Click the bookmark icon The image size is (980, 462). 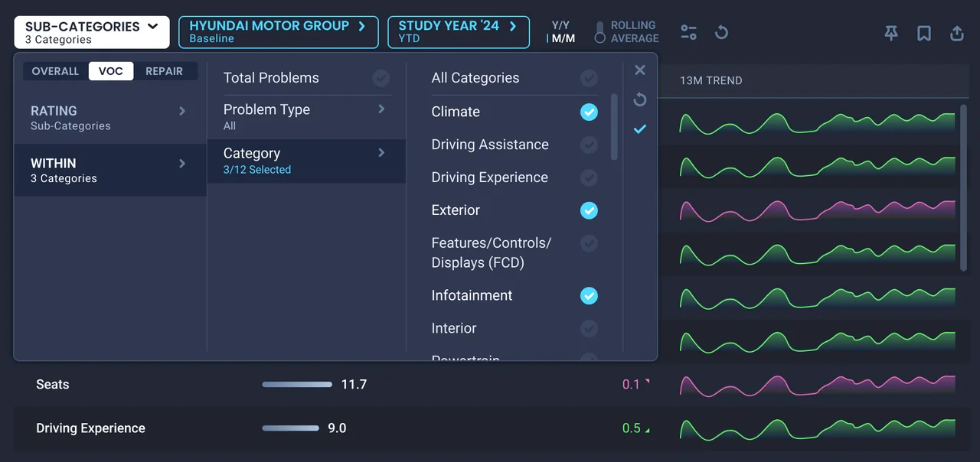click(x=924, y=33)
